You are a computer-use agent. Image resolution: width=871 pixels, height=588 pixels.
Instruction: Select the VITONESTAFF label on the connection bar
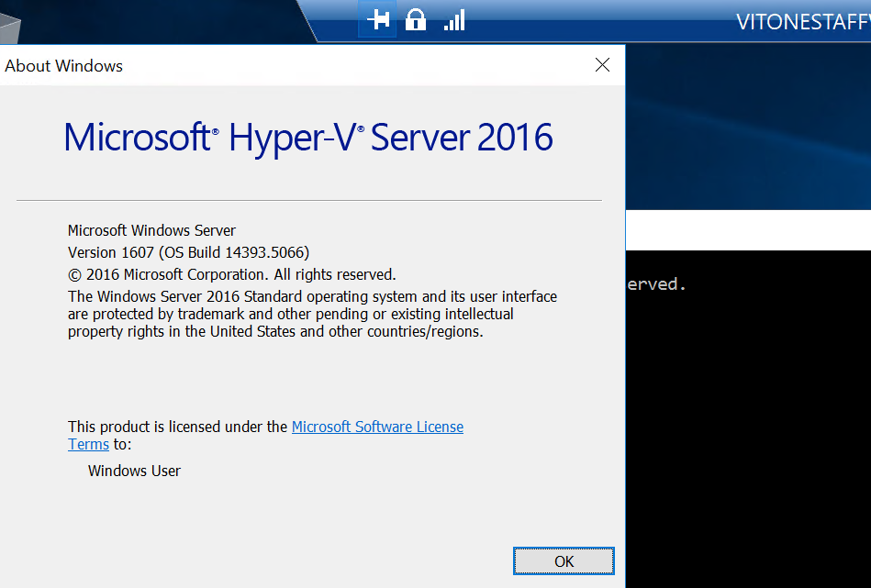point(802,21)
